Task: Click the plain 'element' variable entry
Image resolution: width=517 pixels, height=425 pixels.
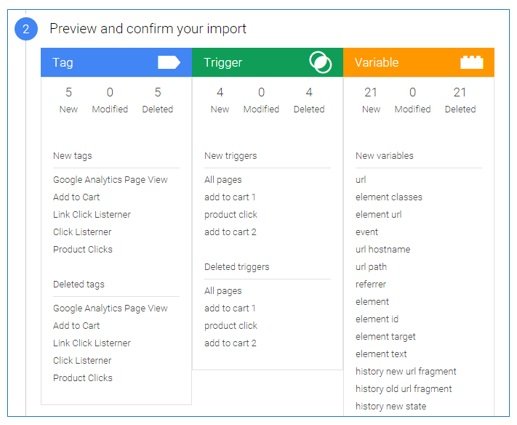Action: [x=372, y=302]
